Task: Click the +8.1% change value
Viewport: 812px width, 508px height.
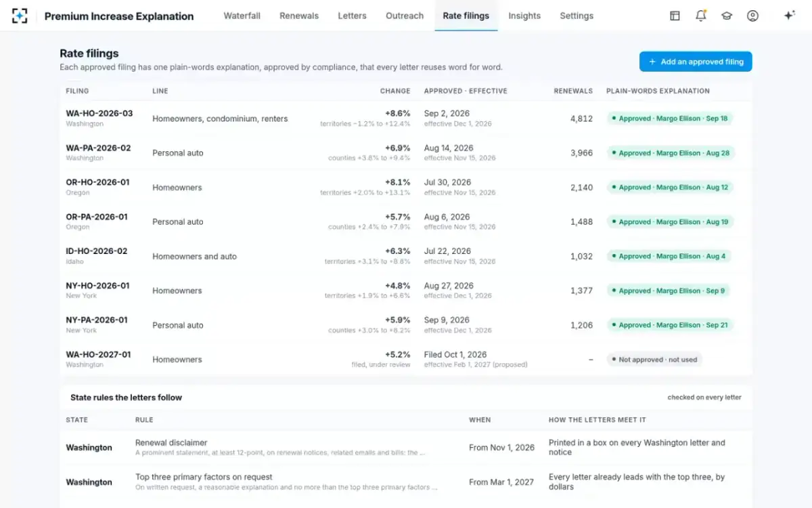Action: pyautogui.click(x=398, y=182)
